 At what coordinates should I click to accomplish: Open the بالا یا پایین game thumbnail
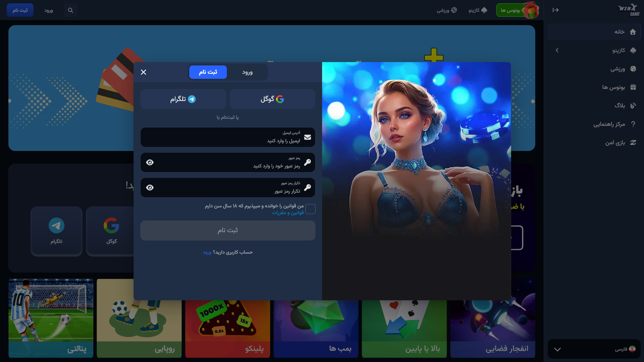point(404,329)
